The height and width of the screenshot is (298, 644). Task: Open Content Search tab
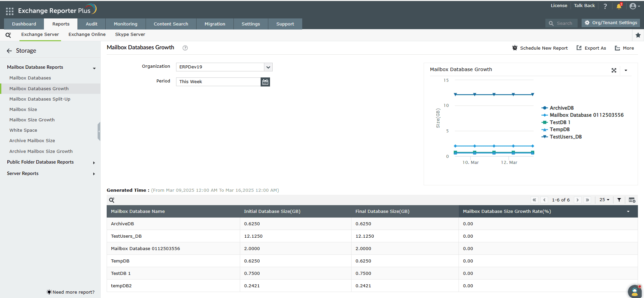[171, 24]
